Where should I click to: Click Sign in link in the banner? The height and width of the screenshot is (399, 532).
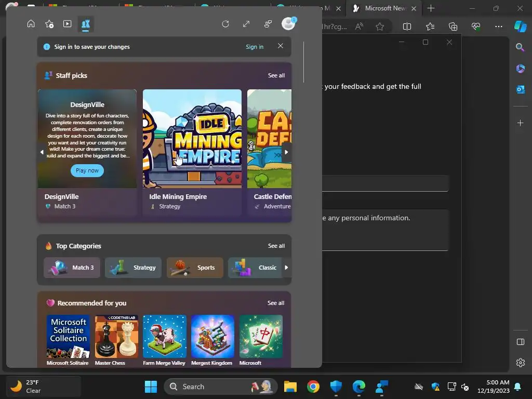pos(255,47)
